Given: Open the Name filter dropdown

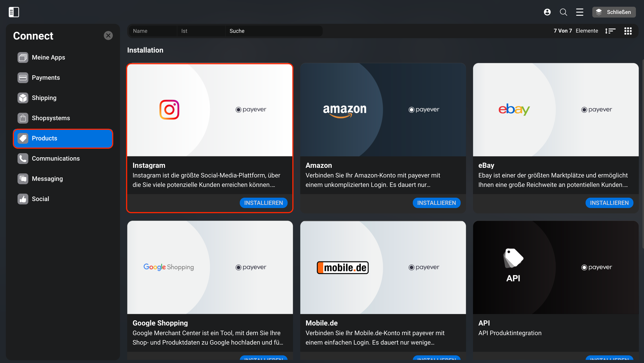Looking at the screenshot, I should [x=153, y=31].
